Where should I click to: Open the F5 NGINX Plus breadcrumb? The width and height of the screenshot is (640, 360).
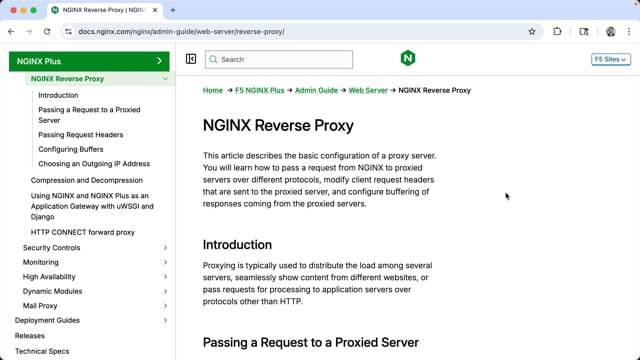pyautogui.click(x=260, y=90)
